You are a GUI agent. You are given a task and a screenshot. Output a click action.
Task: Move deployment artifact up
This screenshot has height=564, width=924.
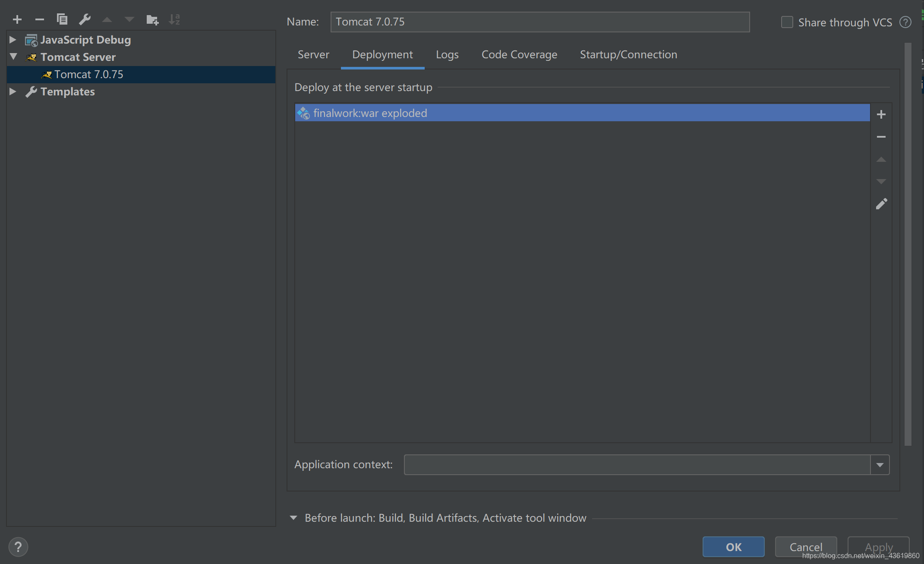881,160
